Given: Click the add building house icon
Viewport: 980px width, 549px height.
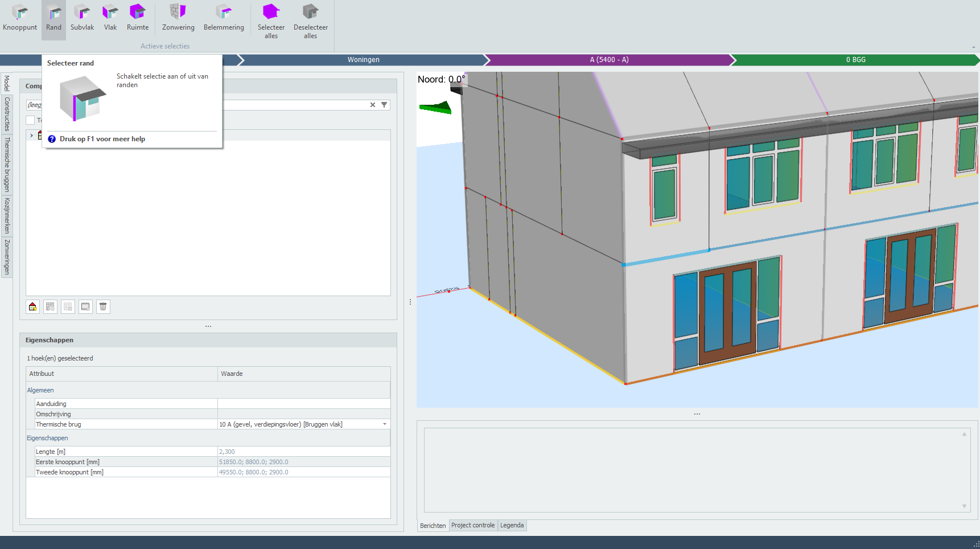Looking at the screenshot, I should (x=33, y=307).
